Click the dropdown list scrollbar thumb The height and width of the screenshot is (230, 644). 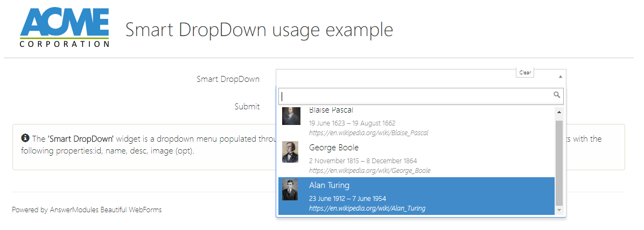coord(559,162)
